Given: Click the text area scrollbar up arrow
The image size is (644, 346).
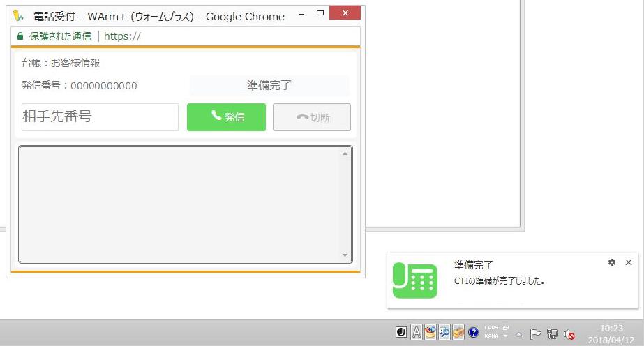Looking at the screenshot, I should click(x=345, y=153).
